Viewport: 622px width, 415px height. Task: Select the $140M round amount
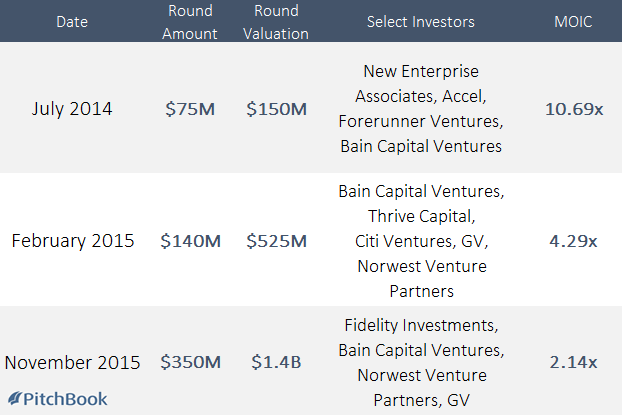(x=190, y=241)
